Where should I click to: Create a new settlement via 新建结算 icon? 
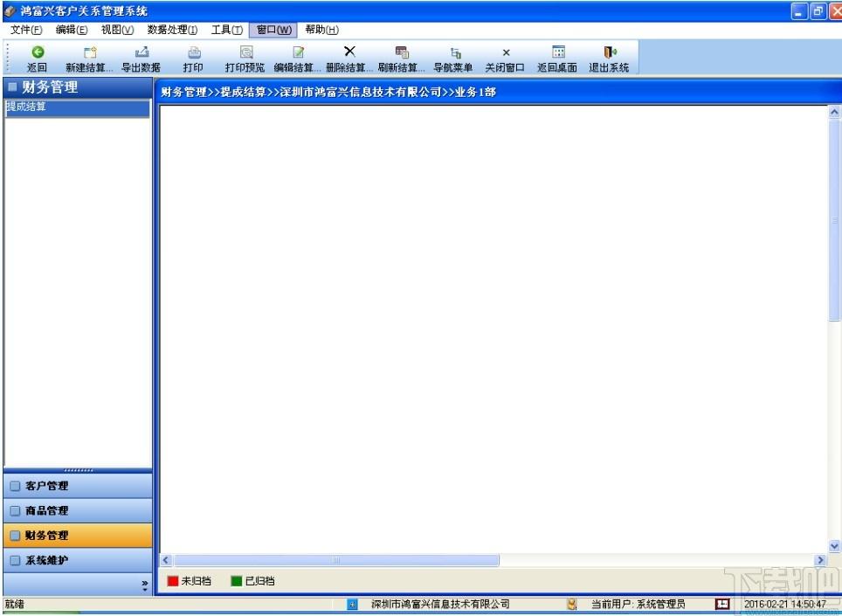pyautogui.click(x=89, y=52)
